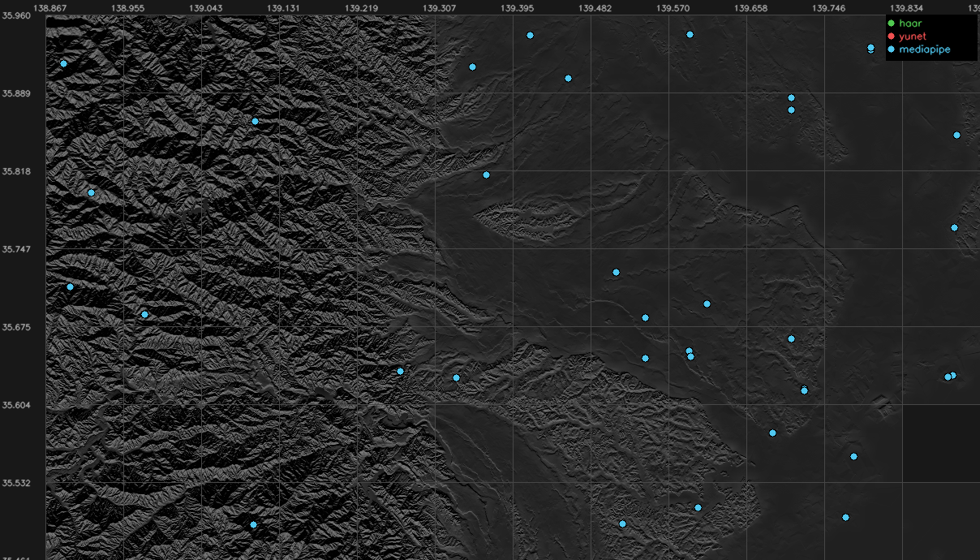Click the latitude label 35.604
Viewport: 980px width, 560px height.
pyautogui.click(x=17, y=405)
